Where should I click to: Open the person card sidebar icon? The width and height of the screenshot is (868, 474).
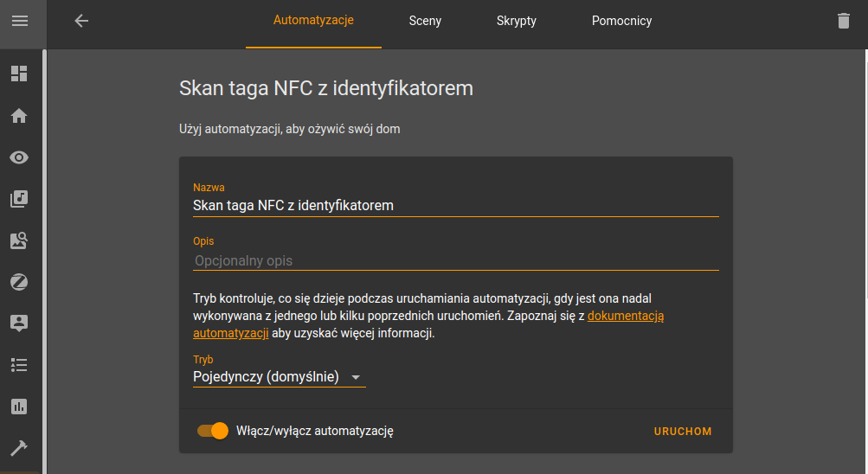19,323
